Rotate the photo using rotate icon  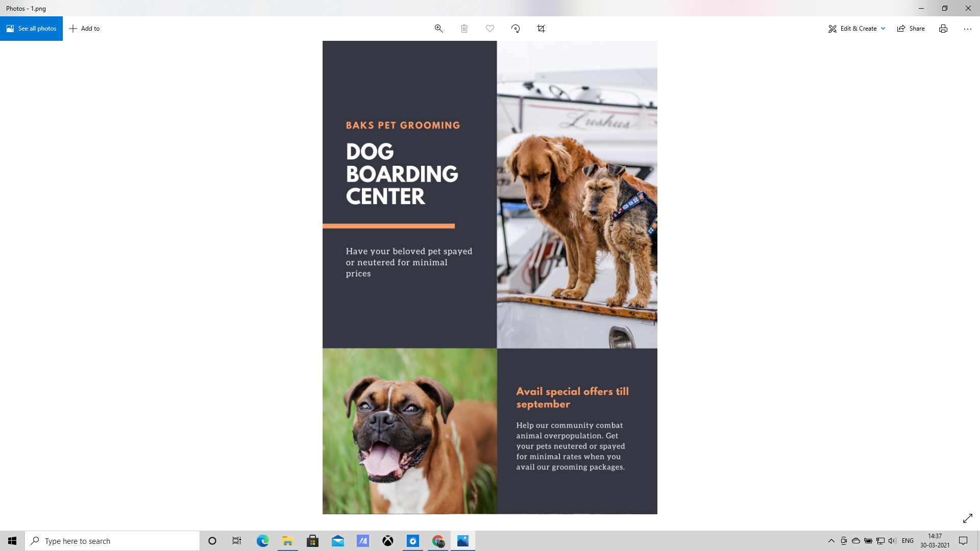coord(516,29)
